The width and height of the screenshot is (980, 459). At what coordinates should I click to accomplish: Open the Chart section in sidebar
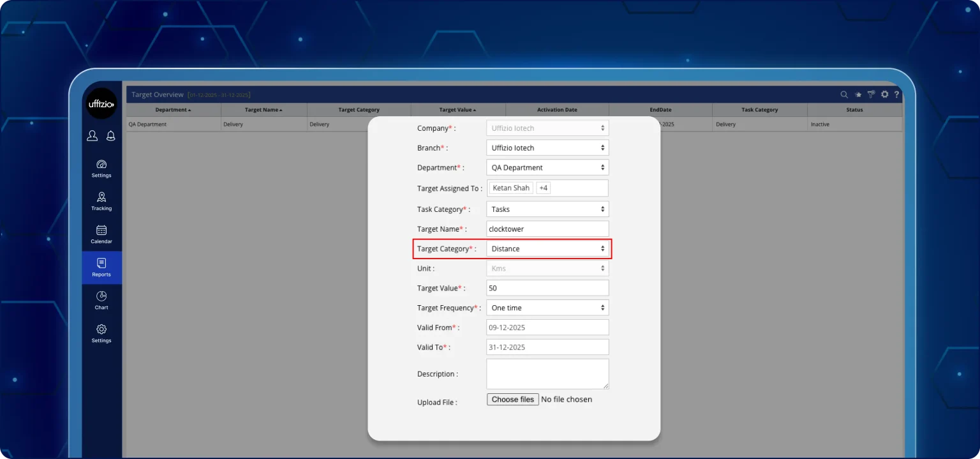pyautogui.click(x=101, y=300)
